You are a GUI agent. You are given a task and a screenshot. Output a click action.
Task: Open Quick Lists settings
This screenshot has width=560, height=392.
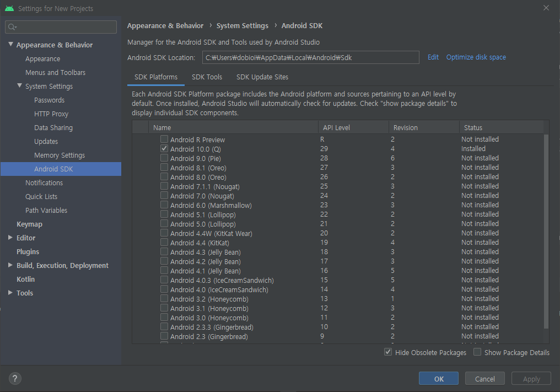click(41, 196)
